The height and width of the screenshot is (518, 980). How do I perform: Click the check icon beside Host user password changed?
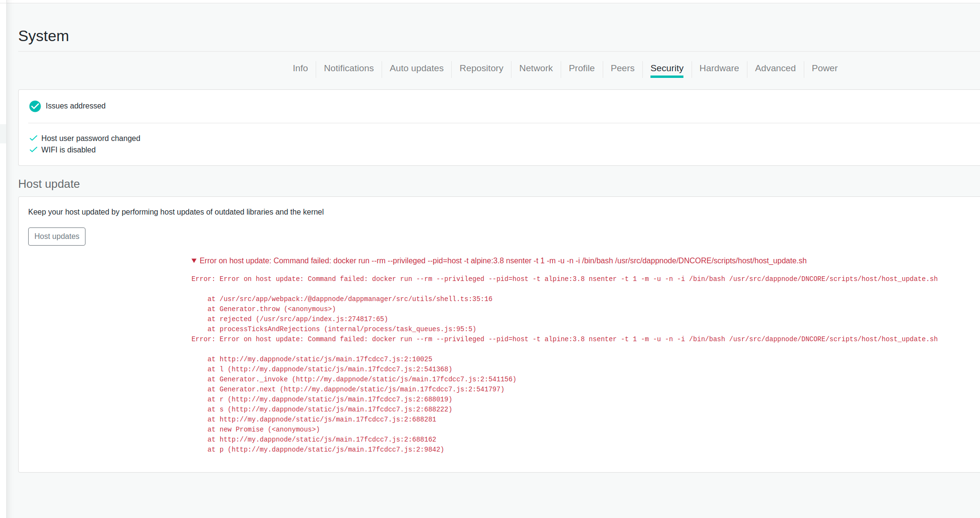click(33, 138)
